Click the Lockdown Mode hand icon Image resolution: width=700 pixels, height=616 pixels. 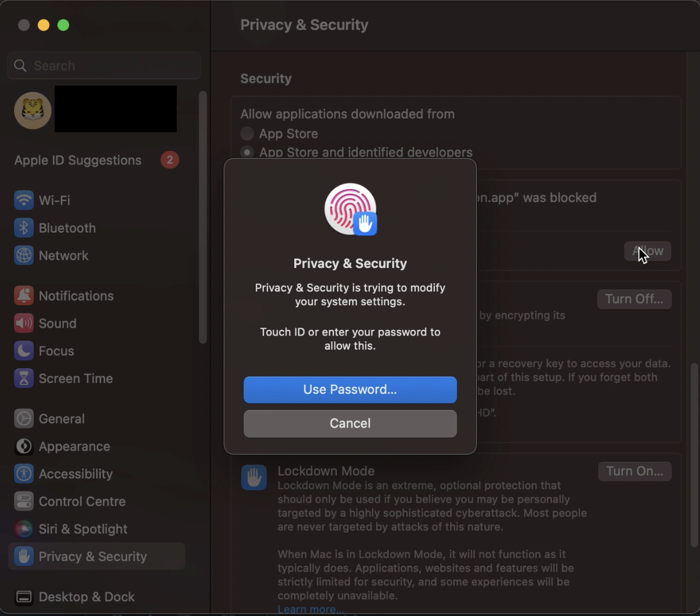(x=254, y=477)
